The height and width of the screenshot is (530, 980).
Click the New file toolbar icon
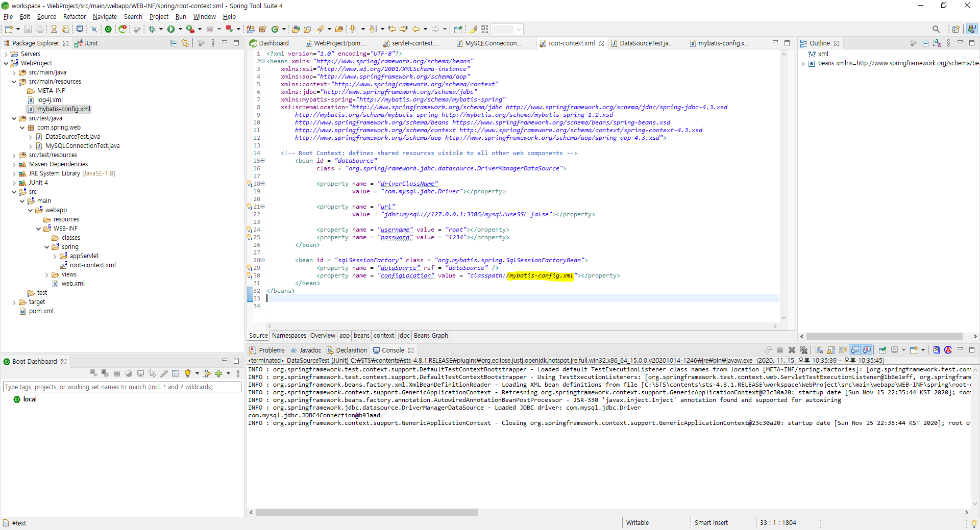point(9,29)
